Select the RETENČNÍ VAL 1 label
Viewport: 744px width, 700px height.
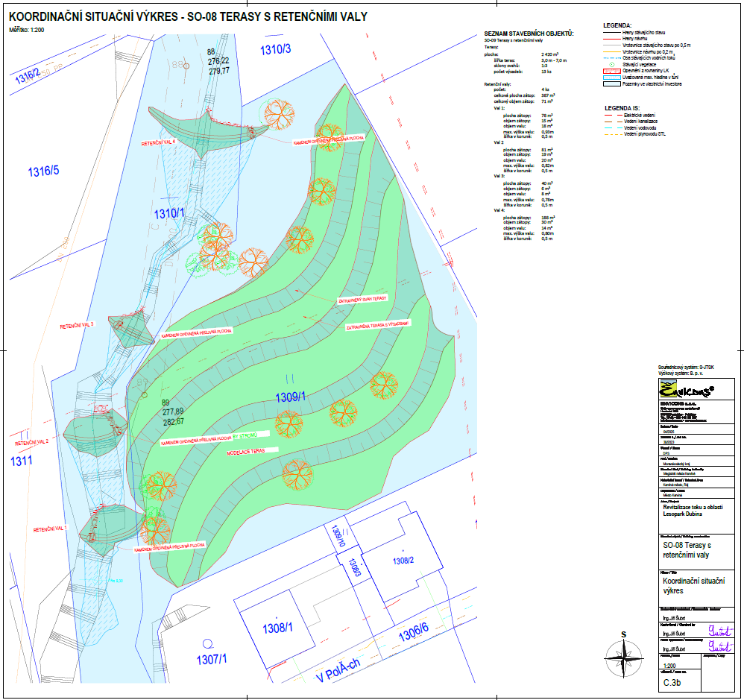[x=50, y=529]
